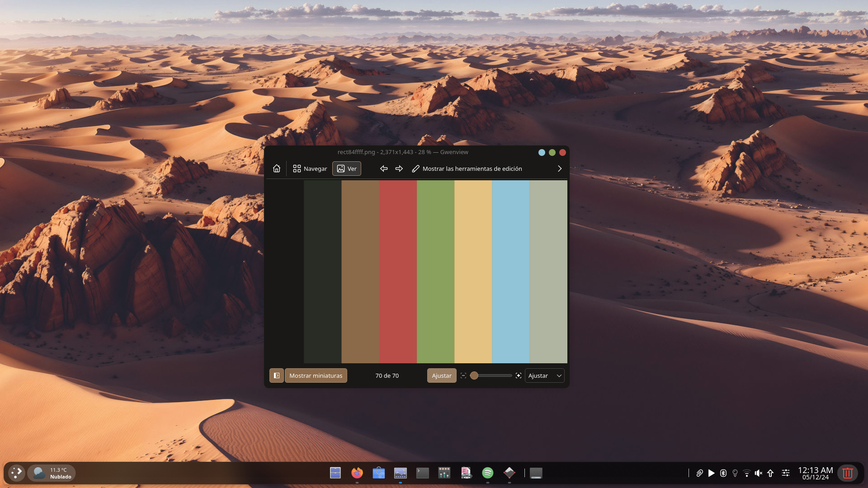Image resolution: width=868 pixels, height=488 pixels.
Task: Click the Ajustar fit-to-window button
Action: tap(442, 375)
